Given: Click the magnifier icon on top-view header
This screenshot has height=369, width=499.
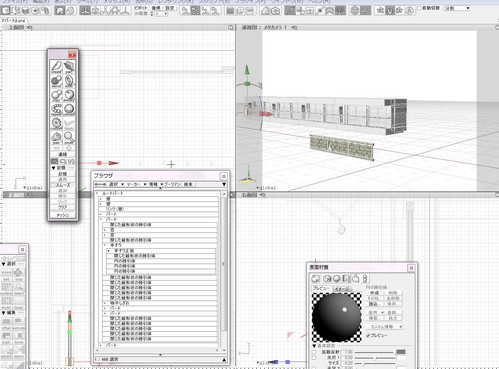Looking at the screenshot, I should tap(231, 28).
